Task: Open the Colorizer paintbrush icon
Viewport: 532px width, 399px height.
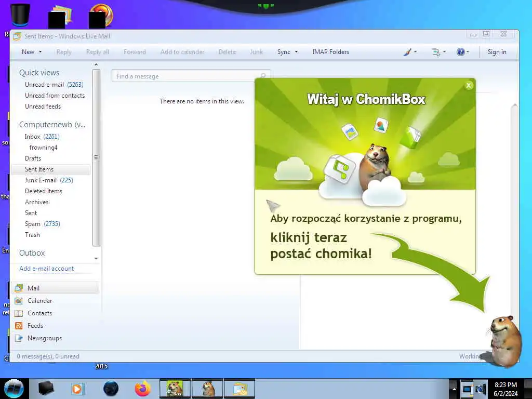Action: (407, 52)
